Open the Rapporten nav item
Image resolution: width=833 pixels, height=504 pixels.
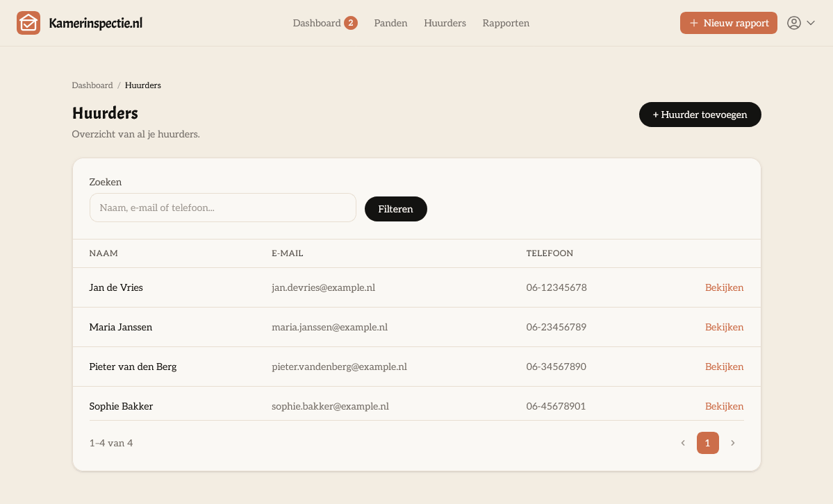[506, 23]
